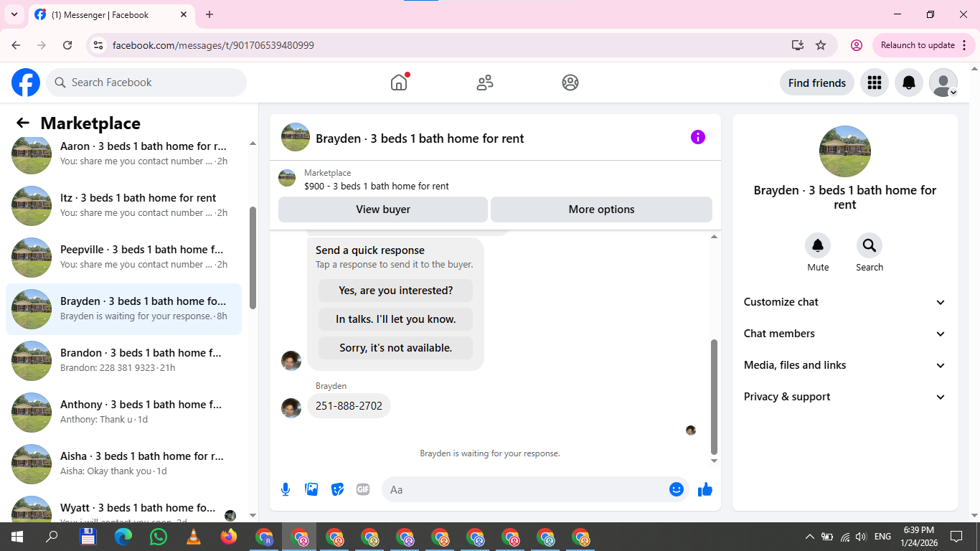Open conversation information purple icon
The width and height of the screenshot is (980, 551).
coord(698,137)
